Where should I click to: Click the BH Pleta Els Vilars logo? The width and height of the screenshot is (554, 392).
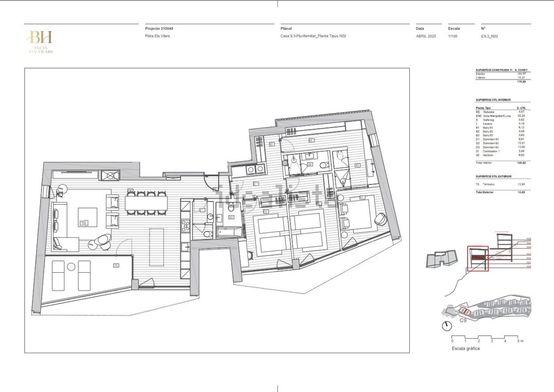(41, 42)
